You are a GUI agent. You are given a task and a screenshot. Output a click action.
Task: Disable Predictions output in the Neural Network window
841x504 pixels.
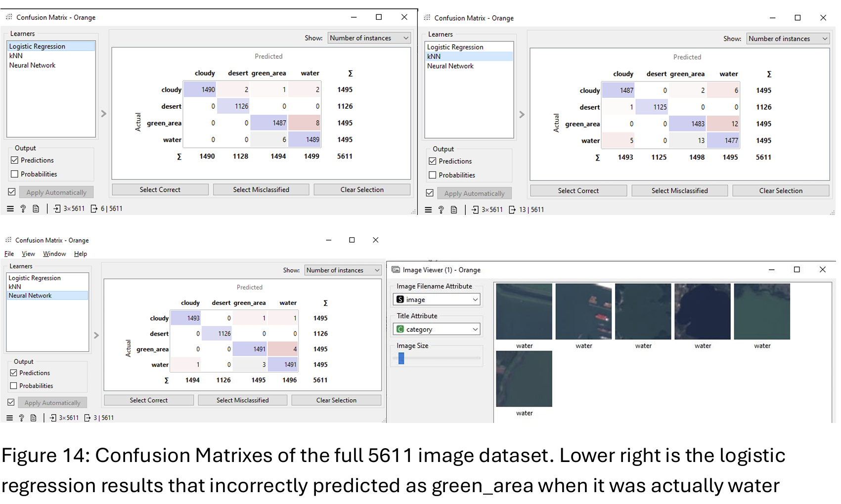13,373
